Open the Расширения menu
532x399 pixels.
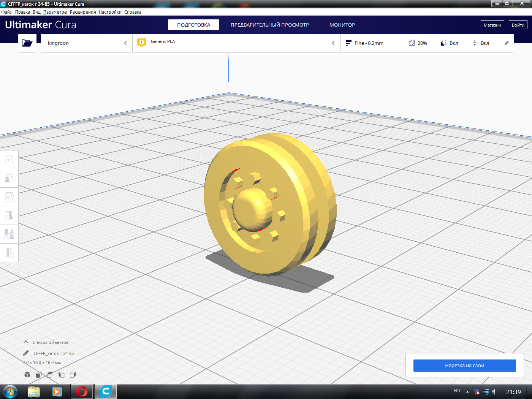click(x=83, y=12)
